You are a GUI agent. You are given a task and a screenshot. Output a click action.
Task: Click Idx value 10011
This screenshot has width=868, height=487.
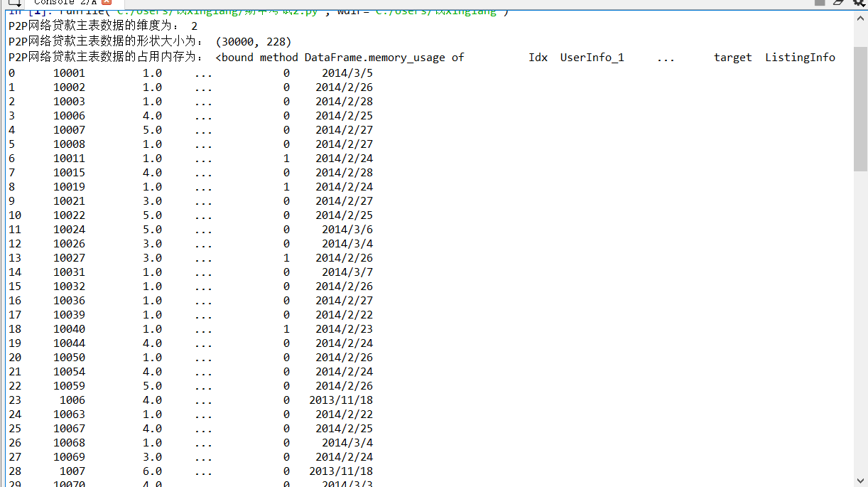click(69, 158)
